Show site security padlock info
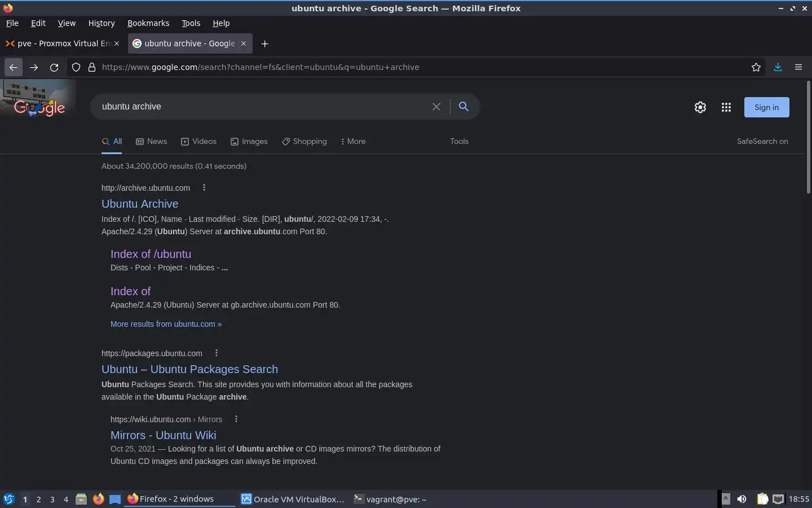The width and height of the screenshot is (812, 508). (x=92, y=67)
